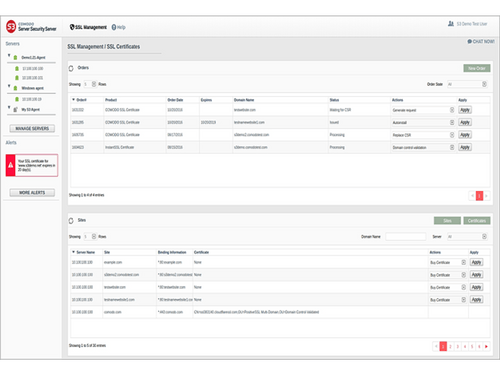This screenshot has height=375, width=500.
Task: Open the Domain control validation dropdown
Action: (423, 147)
